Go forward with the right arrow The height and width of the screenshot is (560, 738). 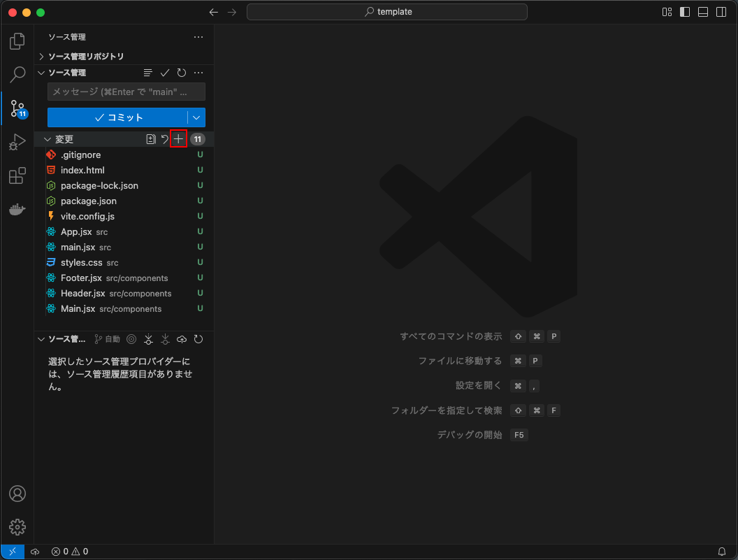[x=232, y=13]
